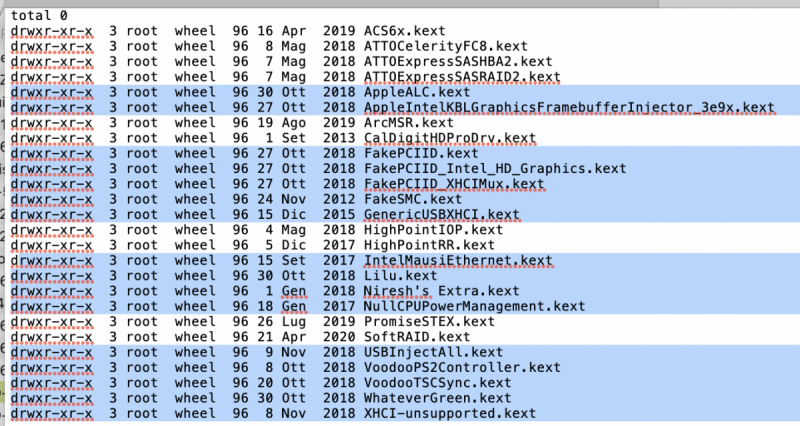Viewport: 800px width, 426px height.
Task: Click 'Ago' month on the ArcMSR row
Action: click(294, 123)
